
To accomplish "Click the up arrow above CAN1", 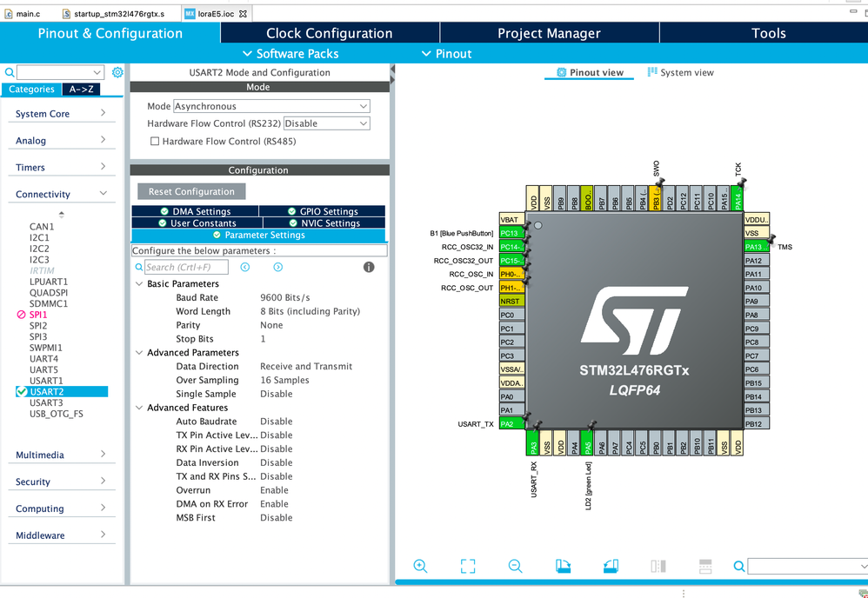I will click(62, 214).
